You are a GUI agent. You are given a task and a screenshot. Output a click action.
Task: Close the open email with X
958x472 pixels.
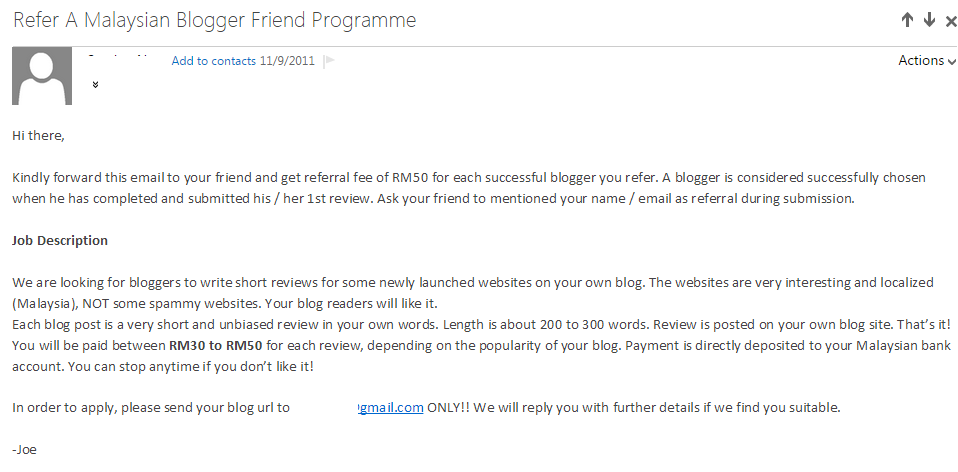pos(951,21)
